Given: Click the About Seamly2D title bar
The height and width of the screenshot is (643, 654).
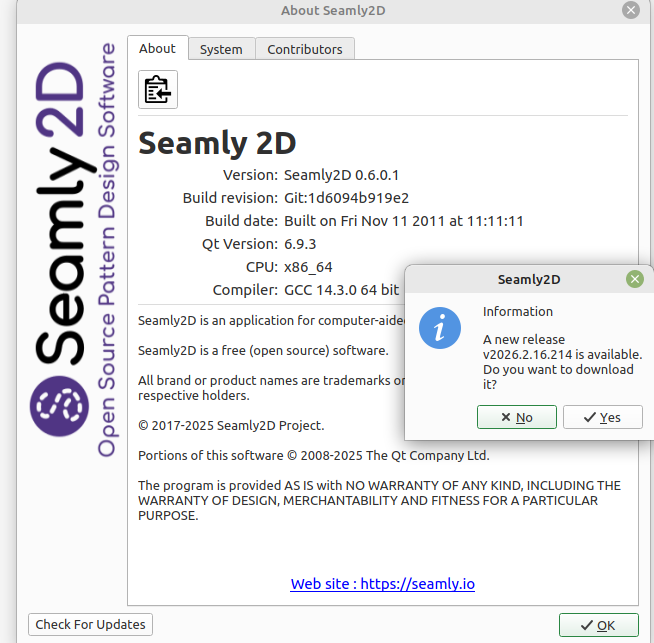Looking at the screenshot, I should (327, 10).
